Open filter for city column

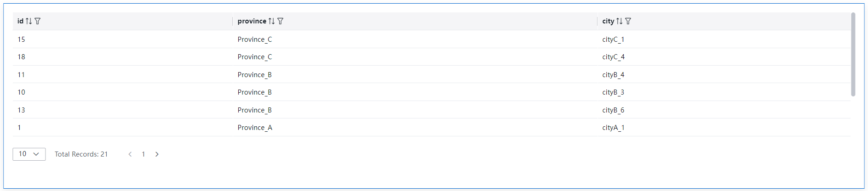628,21
